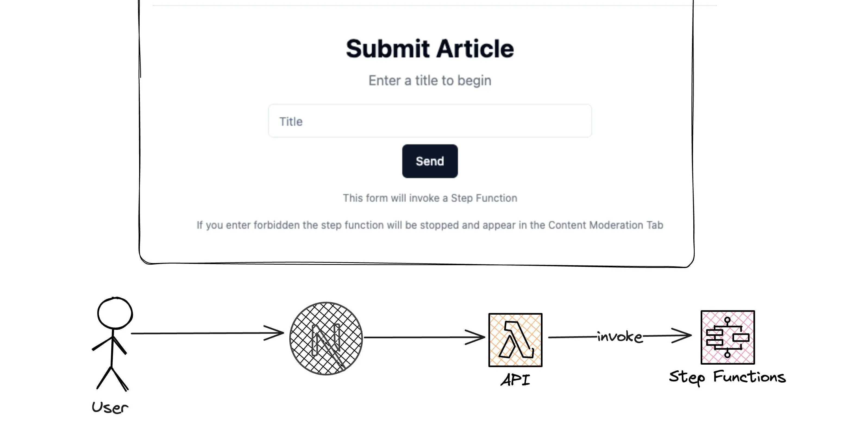Click the handwritten 'User' label

click(110, 407)
